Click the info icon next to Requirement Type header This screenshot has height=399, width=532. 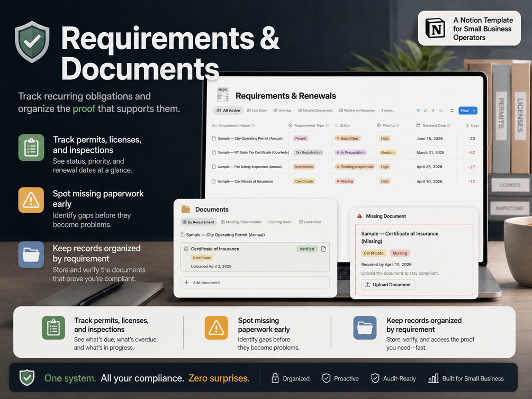(x=327, y=125)
